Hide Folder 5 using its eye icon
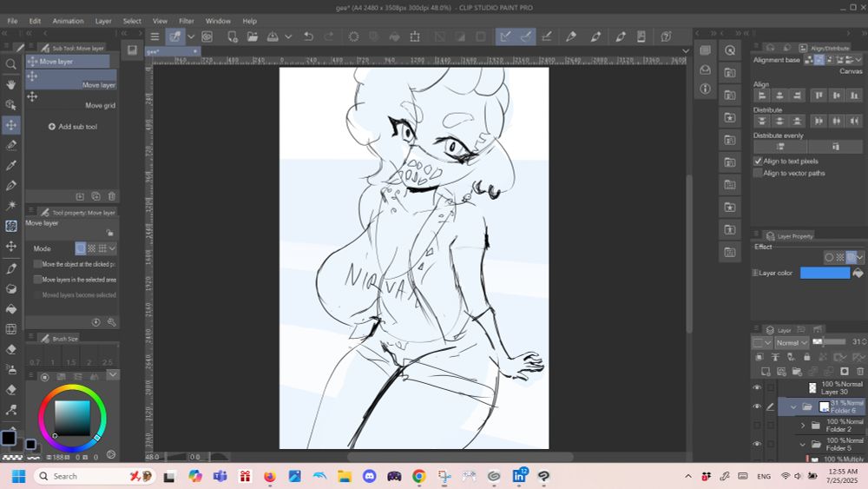Viewport: 868px width, 489px height. tap(757, 444)
